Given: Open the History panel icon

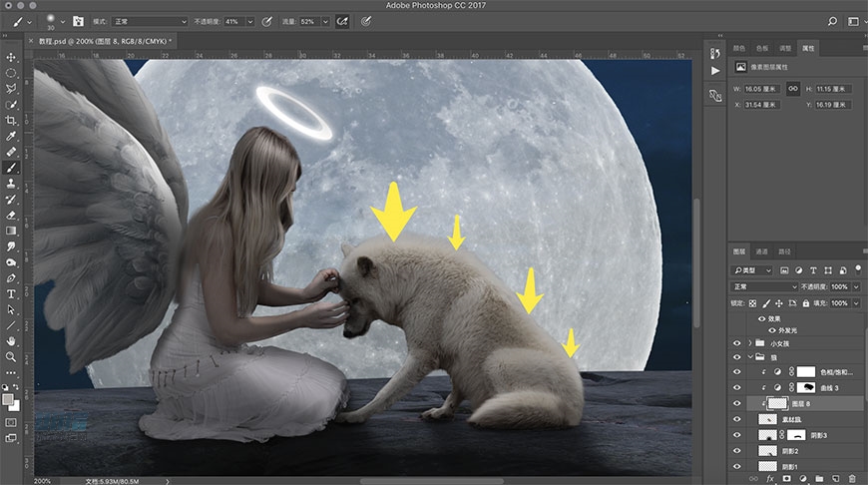Looking at the screenshot, I should [715, 53].
